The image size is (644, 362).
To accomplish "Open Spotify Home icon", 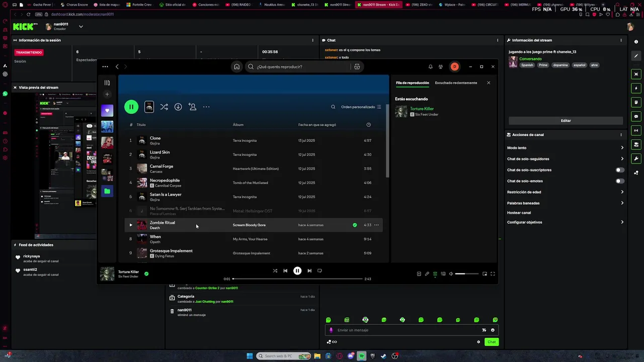I will point(236,66).
